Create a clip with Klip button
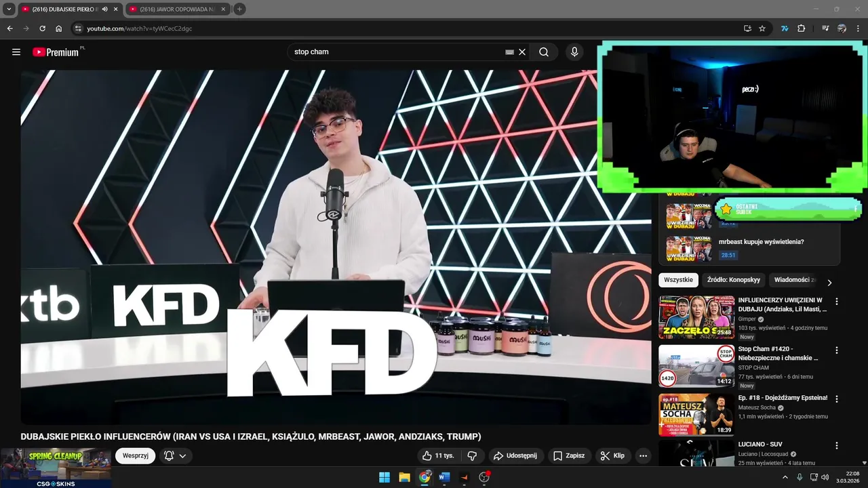This screenshot has height=488, width=868. (612, 455)
